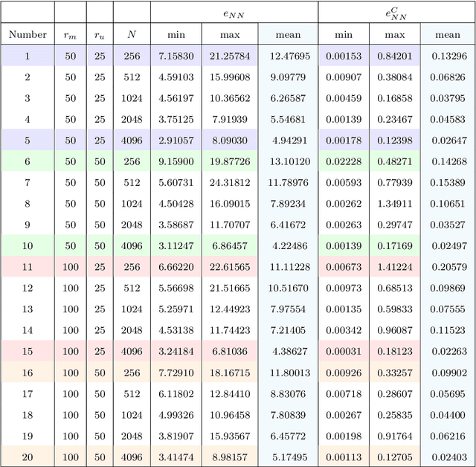Click the e^C_NN group header

click(395, 12)
